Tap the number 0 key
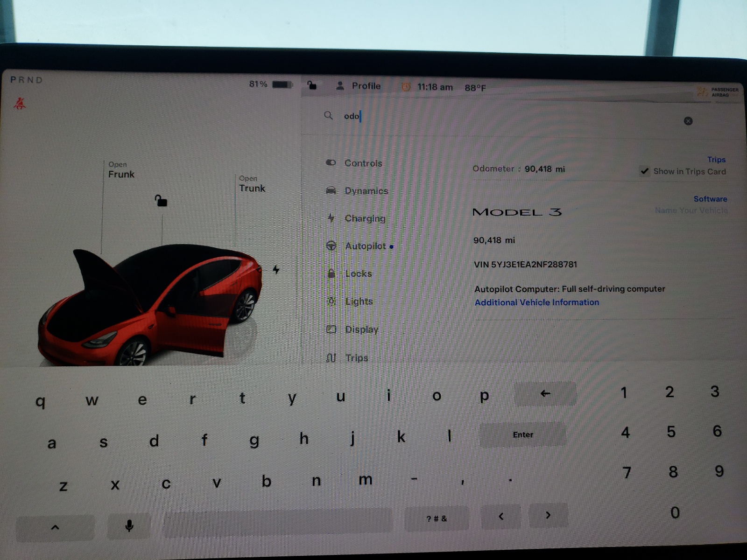Viewport: 747px width, 560px height. [675, 512]
